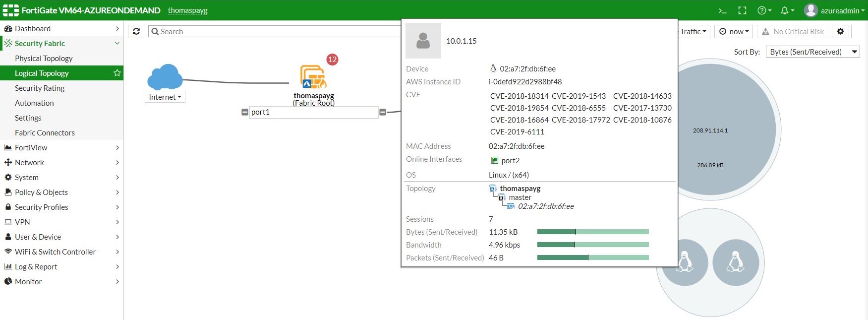Click the Search input field

click(274, 31)
